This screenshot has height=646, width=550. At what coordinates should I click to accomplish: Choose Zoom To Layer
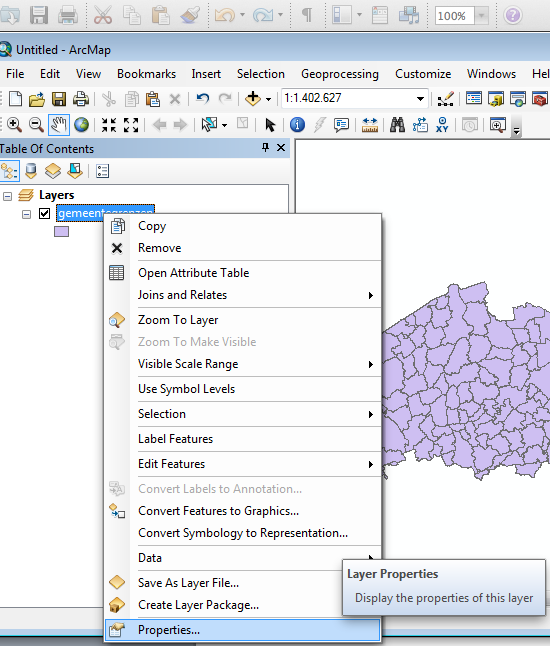coord(243,320)
